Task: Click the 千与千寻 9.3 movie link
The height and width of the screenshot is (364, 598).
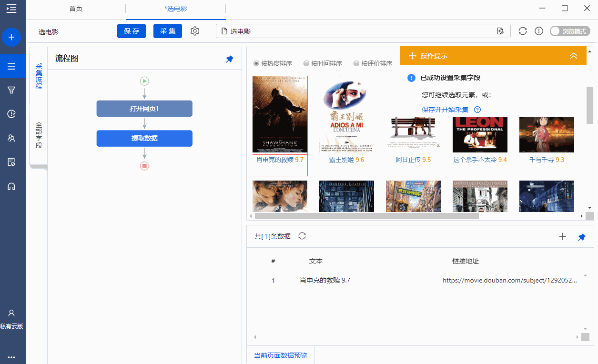Action: [x=547, y=160]
